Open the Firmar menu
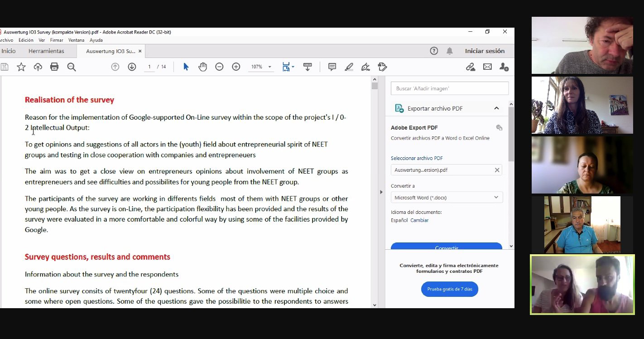 [x=57, y=40]
